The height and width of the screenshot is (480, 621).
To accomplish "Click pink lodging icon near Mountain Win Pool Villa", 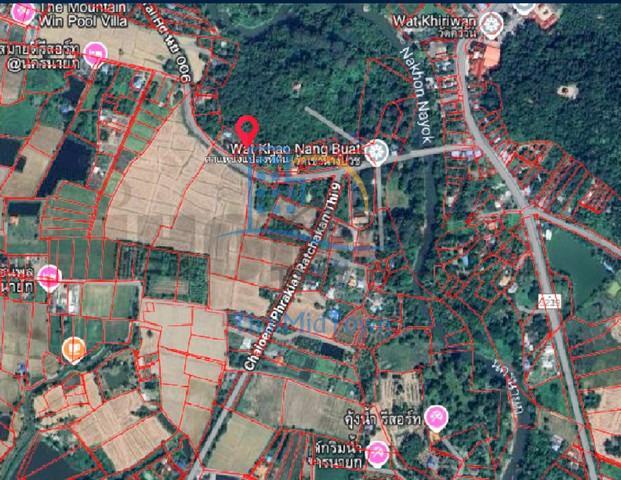I will point(95,54).
